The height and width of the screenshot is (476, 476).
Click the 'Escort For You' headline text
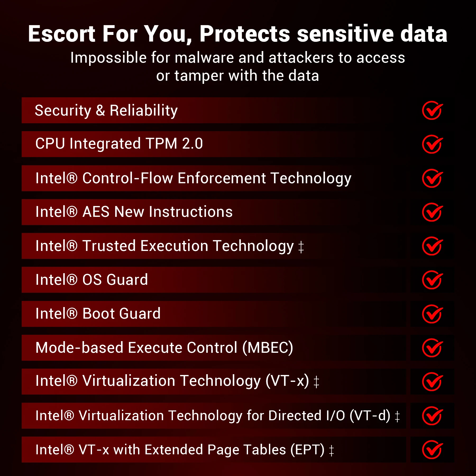pos(237,34)
